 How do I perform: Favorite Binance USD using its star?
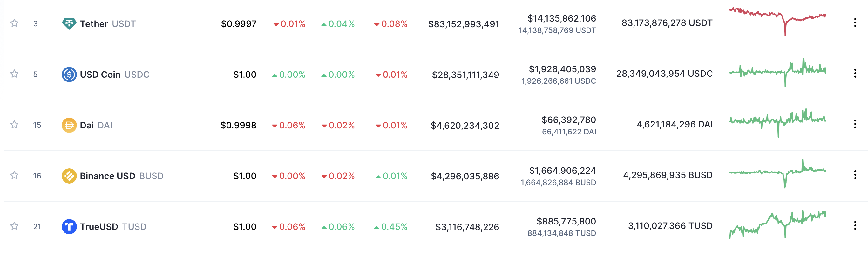pyautogui.click(x=14, y=175)
